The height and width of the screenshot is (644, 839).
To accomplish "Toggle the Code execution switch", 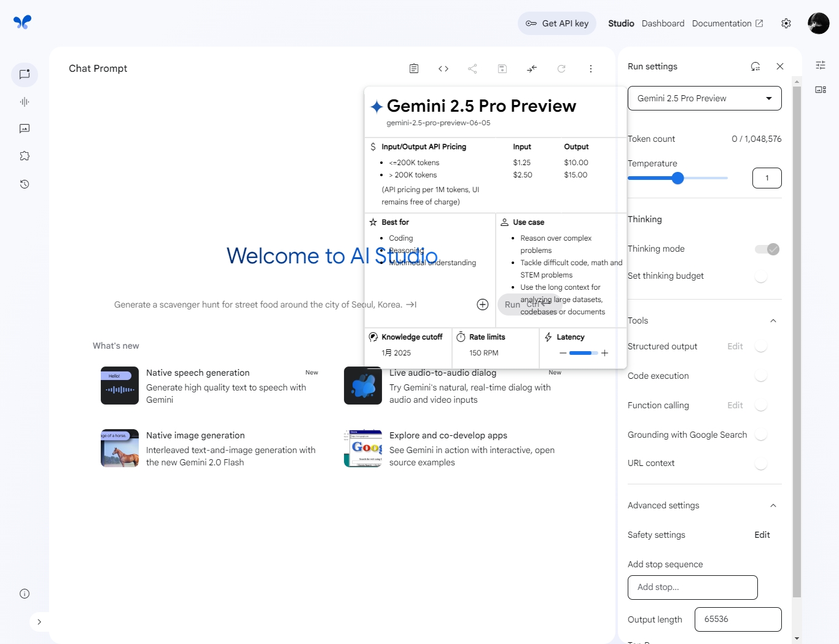I will [761, 376].
